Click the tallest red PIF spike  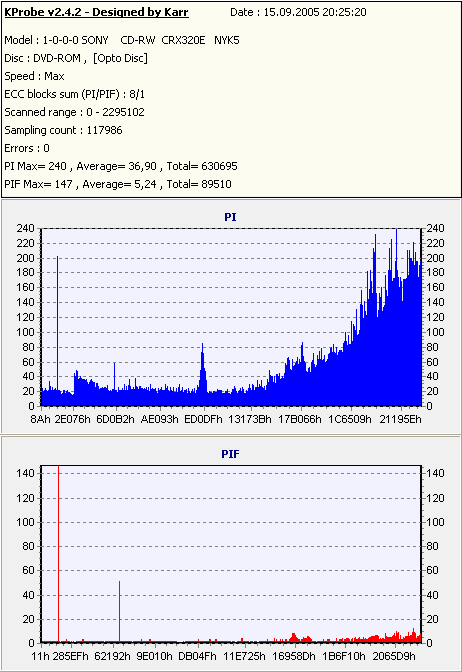pyautogui.click(x=58, y=554)
